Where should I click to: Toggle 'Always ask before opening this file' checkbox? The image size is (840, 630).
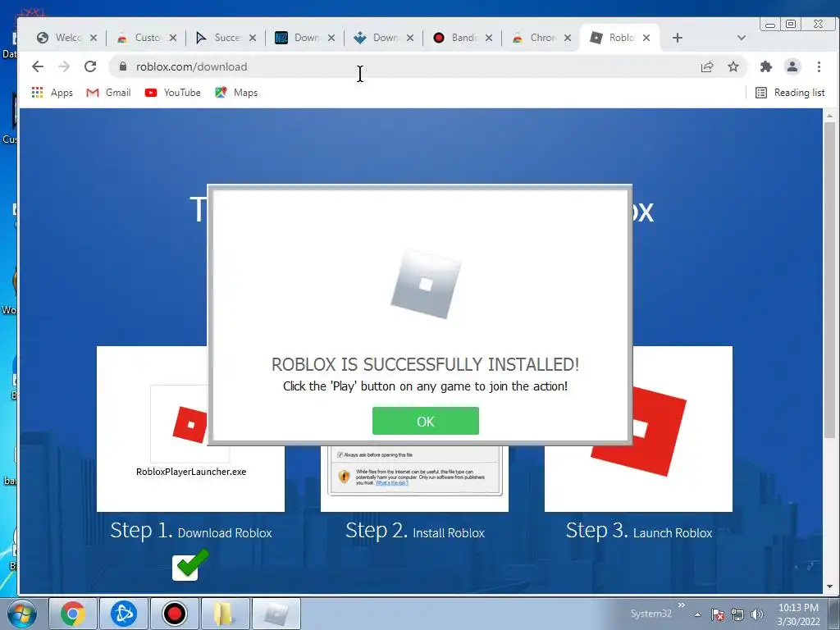pos(340,454)
